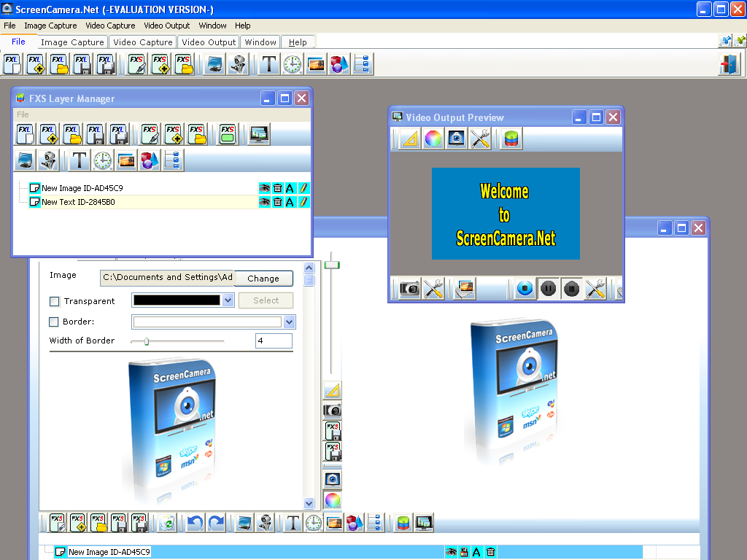Open the Image Capture menu
The height and width of the screenshot is (560, 747).
coord(50,26)
